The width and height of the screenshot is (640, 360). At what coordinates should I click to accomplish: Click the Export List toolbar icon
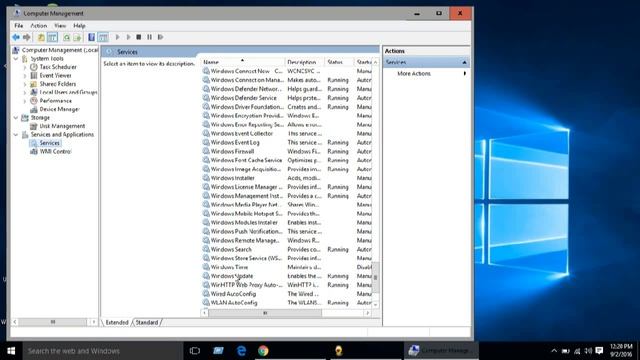coord(77,37)
